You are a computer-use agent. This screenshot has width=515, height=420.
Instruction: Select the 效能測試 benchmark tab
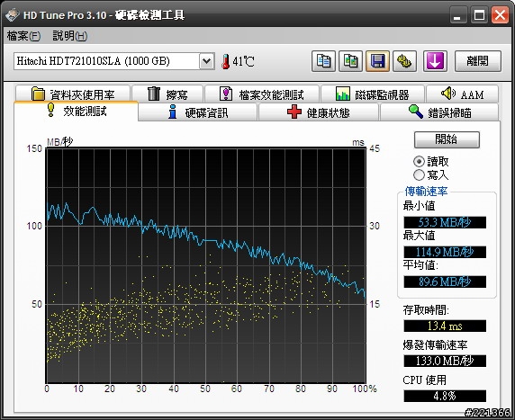click(76, 112)
